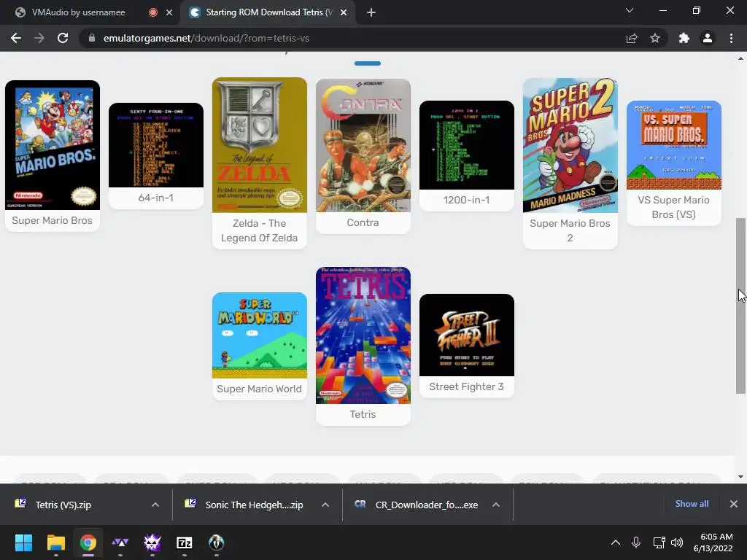
Task: Open the Super Mario Bros 2 cover
Action: click(570, 145)
